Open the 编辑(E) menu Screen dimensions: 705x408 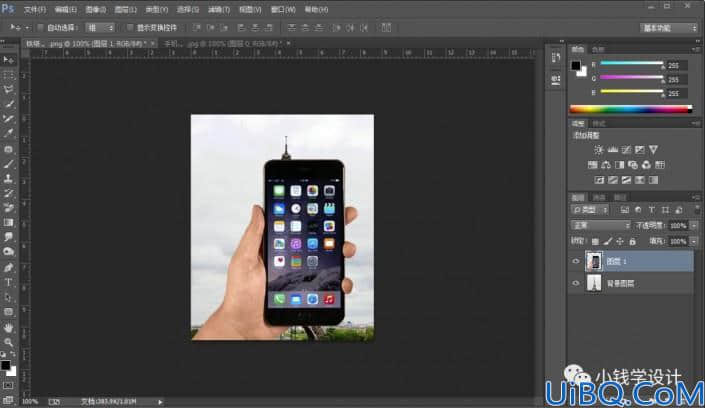(65, 9)
